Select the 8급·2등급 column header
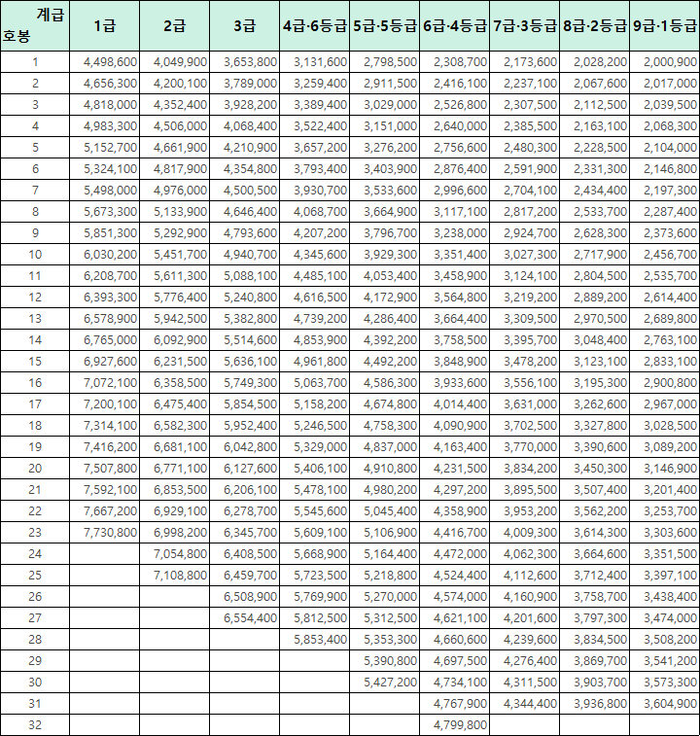The height and width of the screenshot is (736, 700). point(595,26)
